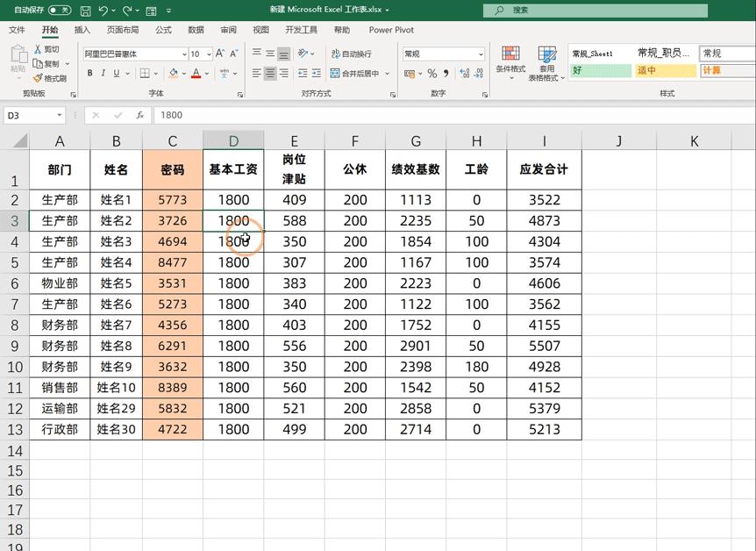Click the Increase Decimal icon
Viewport: 756px width, 551px height.
point(465,73)
